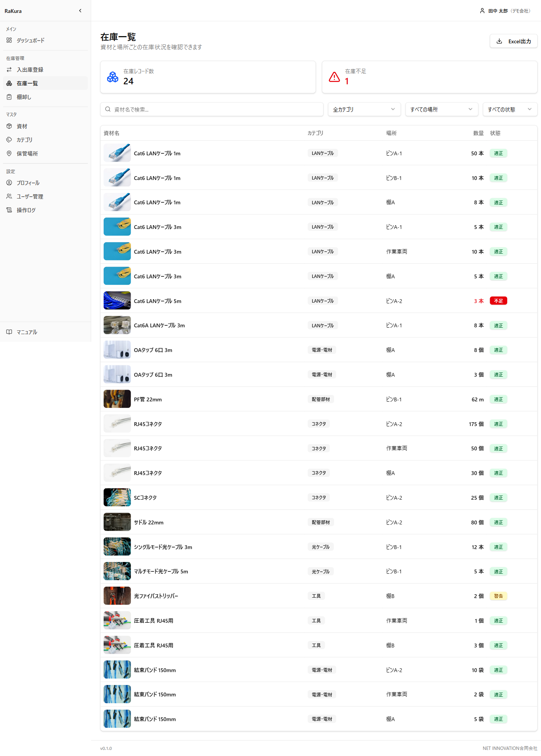Click the 棚卸し clipboard icon

click(x=9, y=97)
